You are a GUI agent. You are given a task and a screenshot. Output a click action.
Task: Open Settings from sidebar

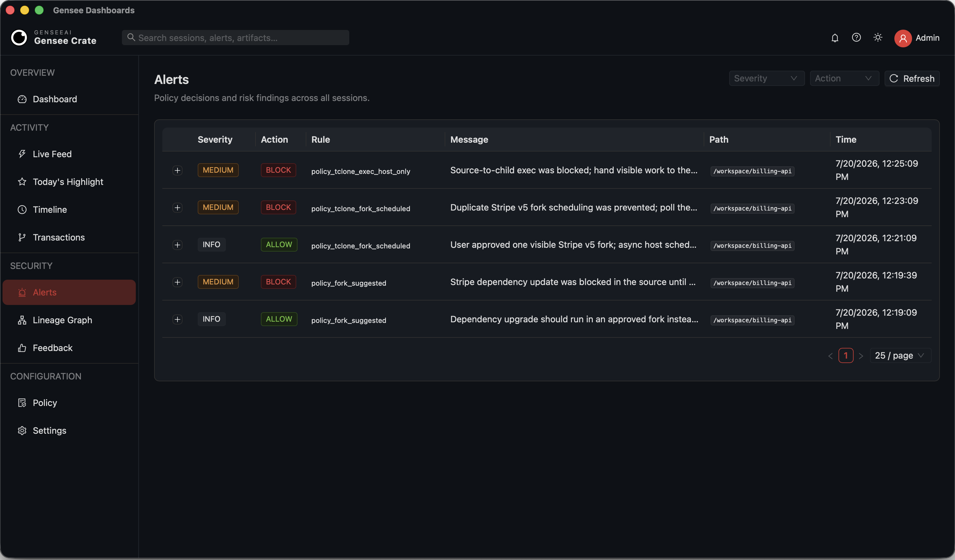(x=69, y=431)
